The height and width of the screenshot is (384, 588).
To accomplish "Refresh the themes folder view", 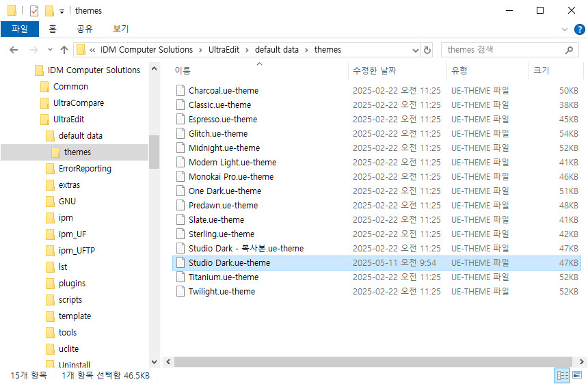I will click(x=427, y=50).
